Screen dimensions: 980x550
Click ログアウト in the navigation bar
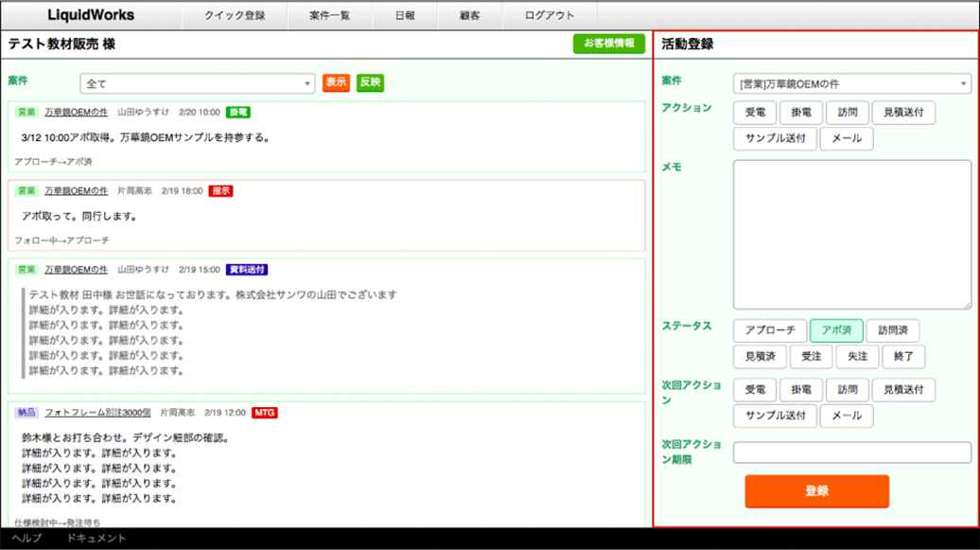[x=550, y=15]
